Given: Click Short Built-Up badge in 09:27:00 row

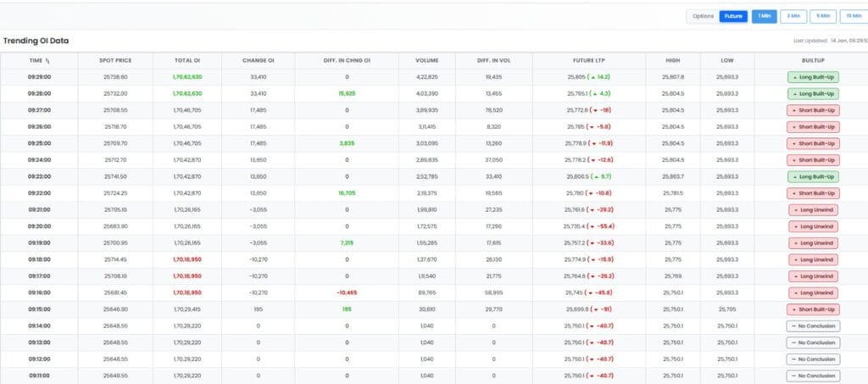Looking at the screenshot, I should click(813, 110).
